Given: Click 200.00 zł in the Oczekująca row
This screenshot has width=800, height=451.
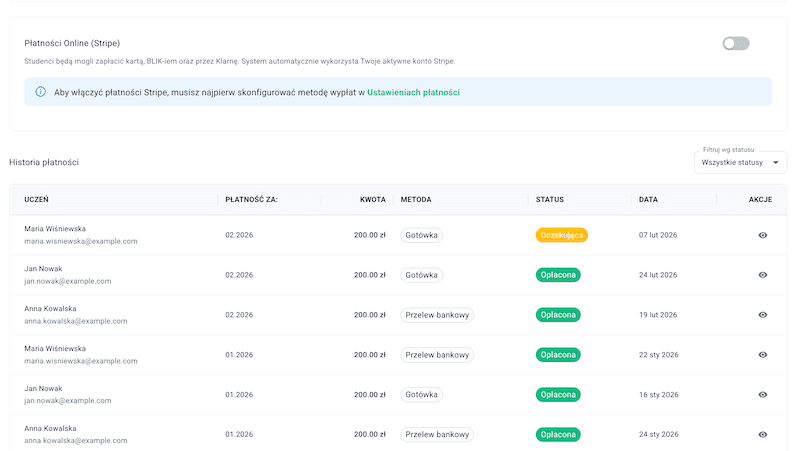Looking at the screenshot, I should [x=370, y=235].
